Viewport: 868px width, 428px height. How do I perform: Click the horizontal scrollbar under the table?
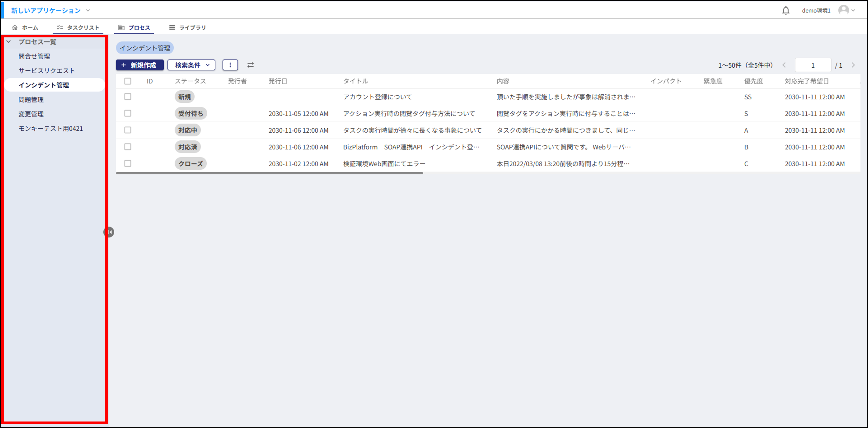(x=269, y=173)
